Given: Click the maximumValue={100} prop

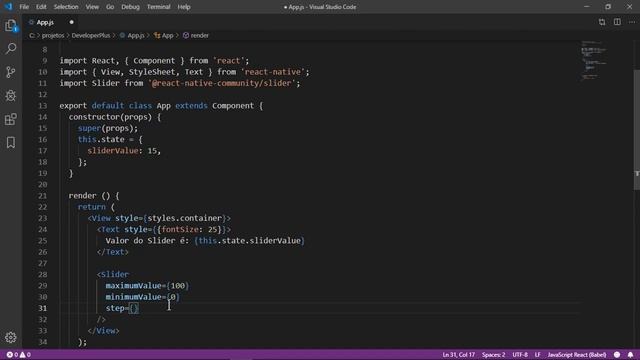Looking at the screenshot, I should [147, 286].
